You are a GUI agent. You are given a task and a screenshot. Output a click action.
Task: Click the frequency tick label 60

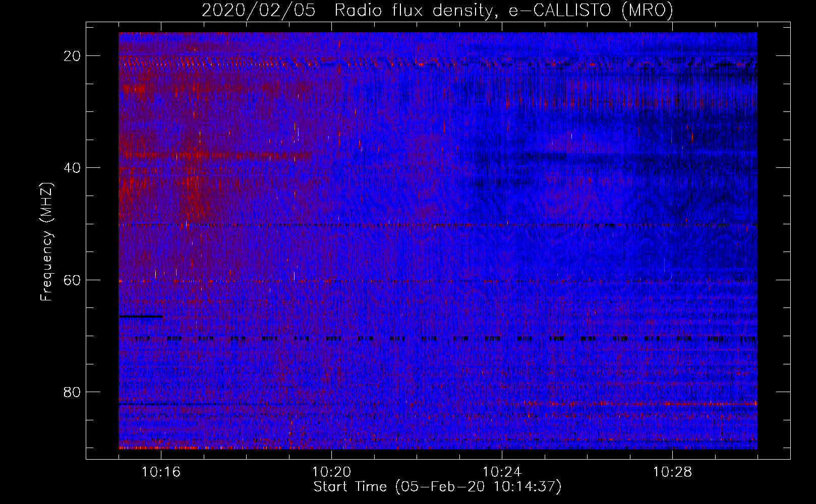click(x=72, y=280)
